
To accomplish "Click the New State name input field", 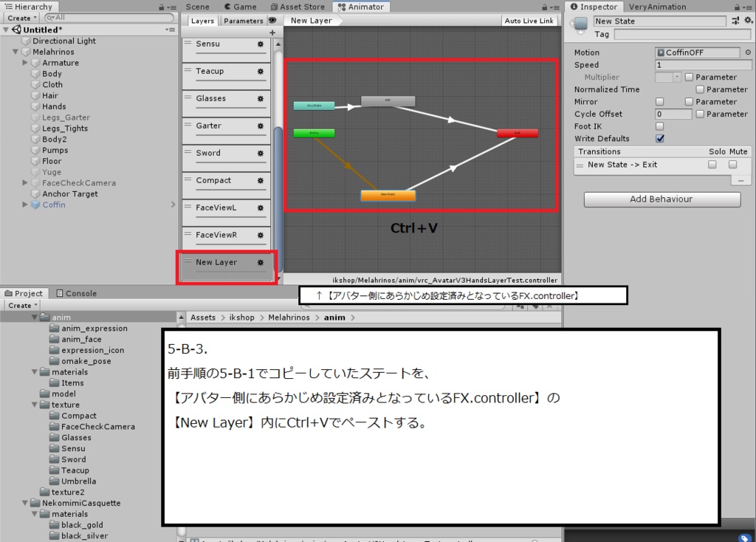I will [x=659, y=21].
